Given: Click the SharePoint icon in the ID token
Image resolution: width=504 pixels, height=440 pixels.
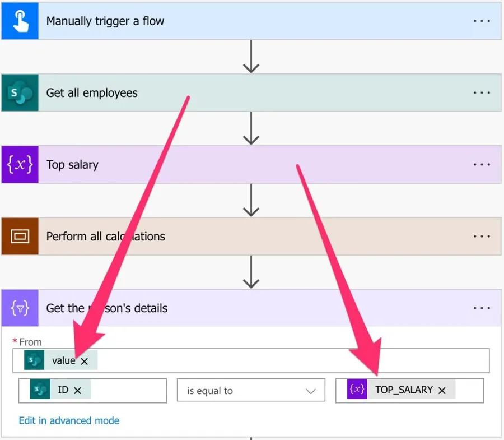Looking at the screenshot, I should click(40, 390).
